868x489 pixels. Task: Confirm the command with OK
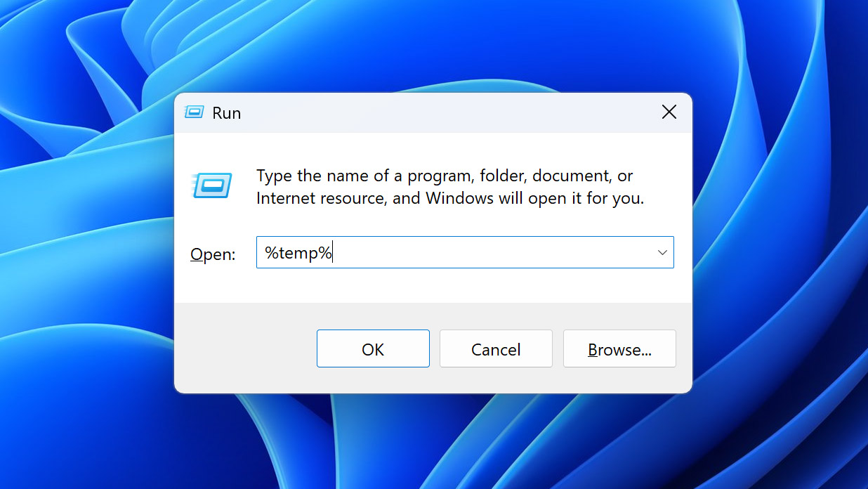[x=373, y=348]
